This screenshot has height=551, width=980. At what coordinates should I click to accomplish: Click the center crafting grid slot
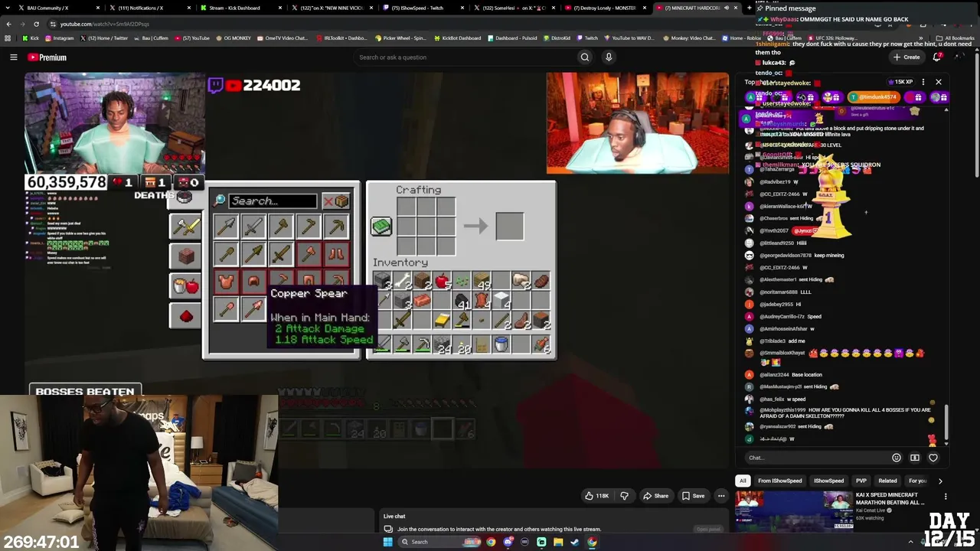[x=426, y=226]
